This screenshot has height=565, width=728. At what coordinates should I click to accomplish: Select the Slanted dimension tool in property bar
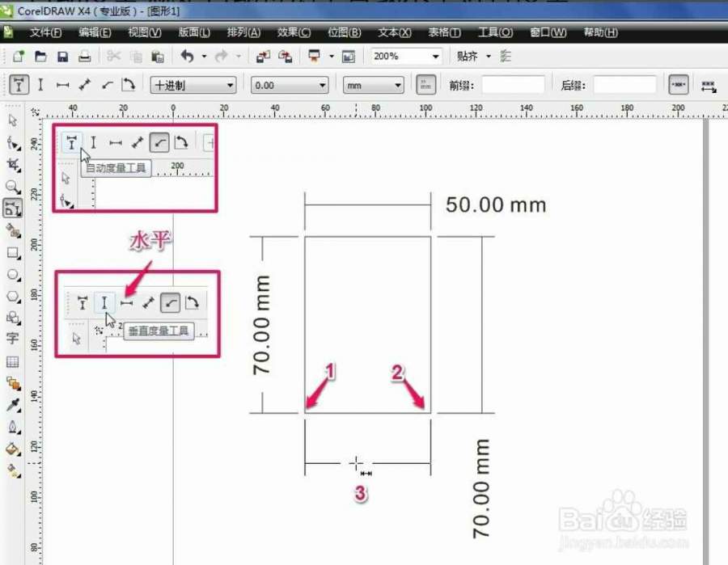[x=84, y=86]
